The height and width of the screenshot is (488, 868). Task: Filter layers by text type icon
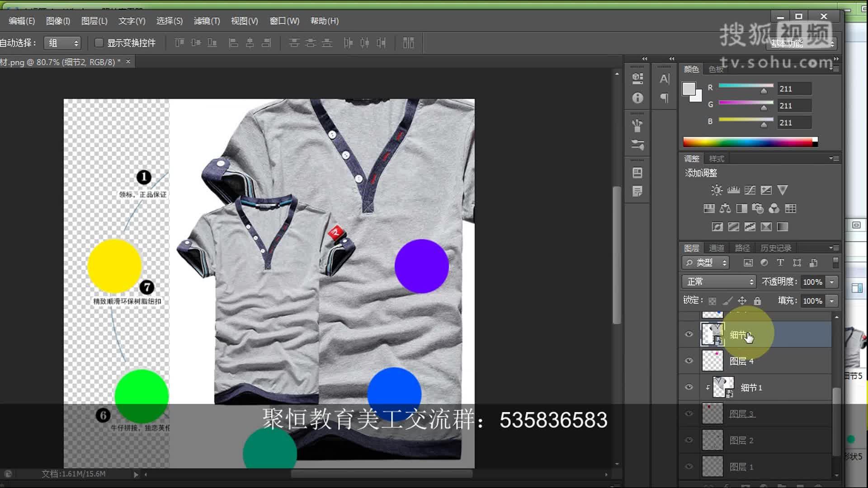(780, 263)
